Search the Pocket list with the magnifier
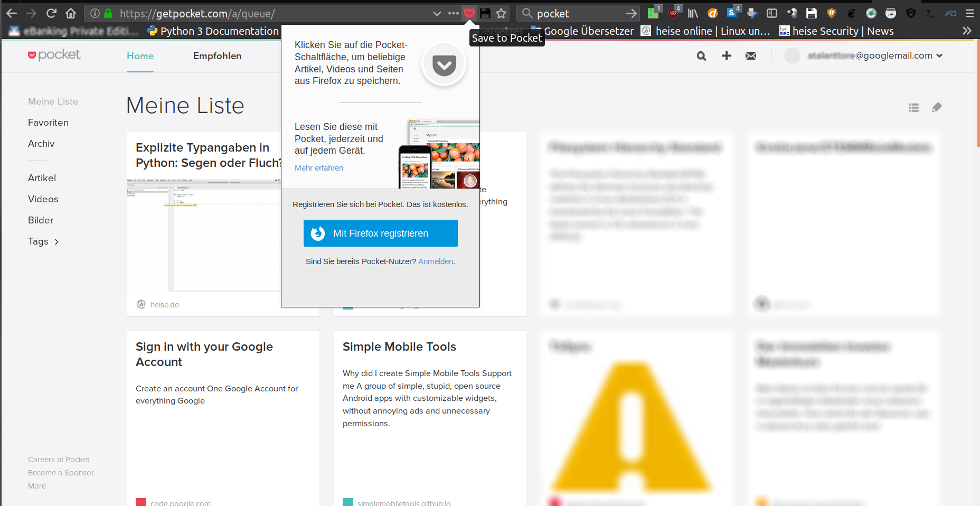This screenshot has height=506, width=980. coord(701,56)
